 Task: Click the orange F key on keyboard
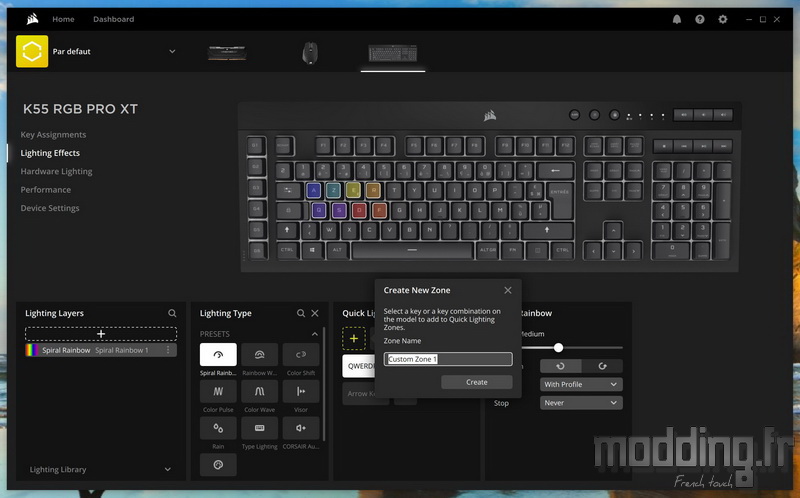click(379, 210)
